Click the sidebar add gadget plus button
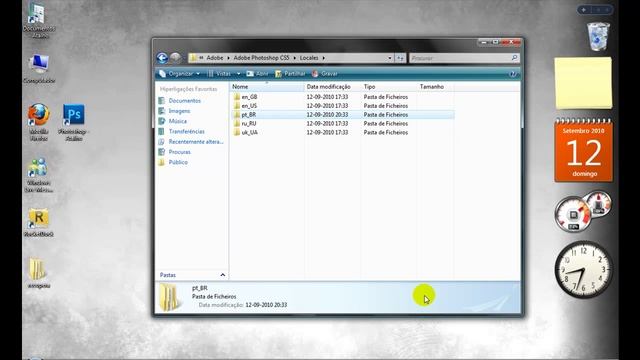Viewport: 640px width, 360px height. coord(584,9)
